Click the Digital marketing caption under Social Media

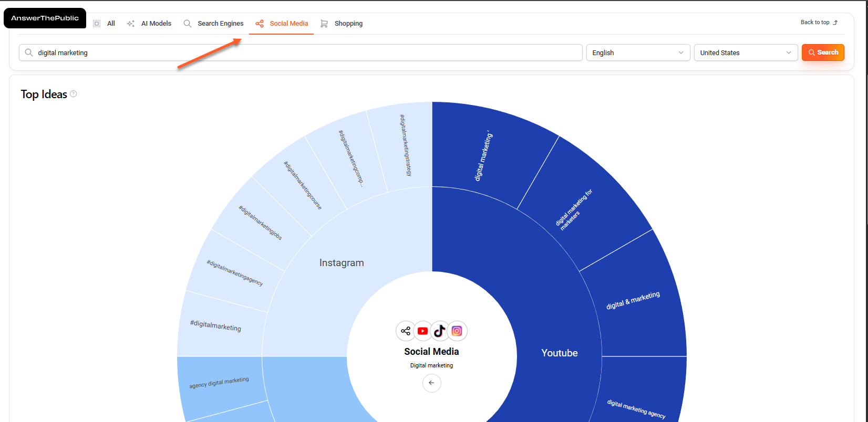431,365
